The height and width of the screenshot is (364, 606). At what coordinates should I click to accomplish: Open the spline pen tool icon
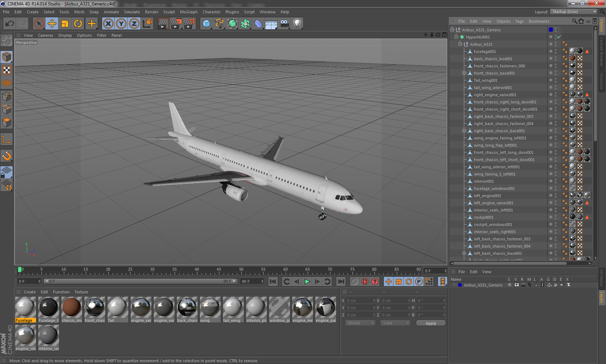click(x=219, y=24)
